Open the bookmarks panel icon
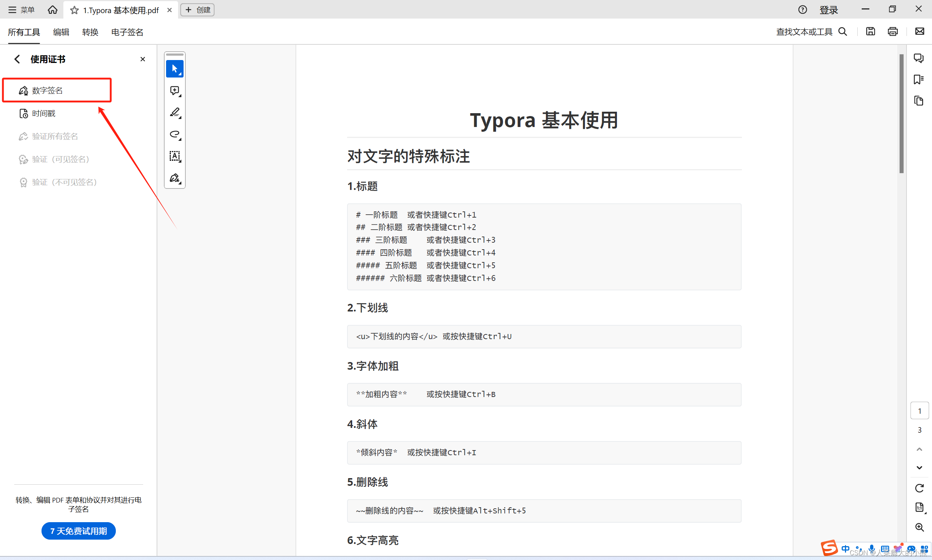This screenshot has width=932, height=560. (919, 80)
